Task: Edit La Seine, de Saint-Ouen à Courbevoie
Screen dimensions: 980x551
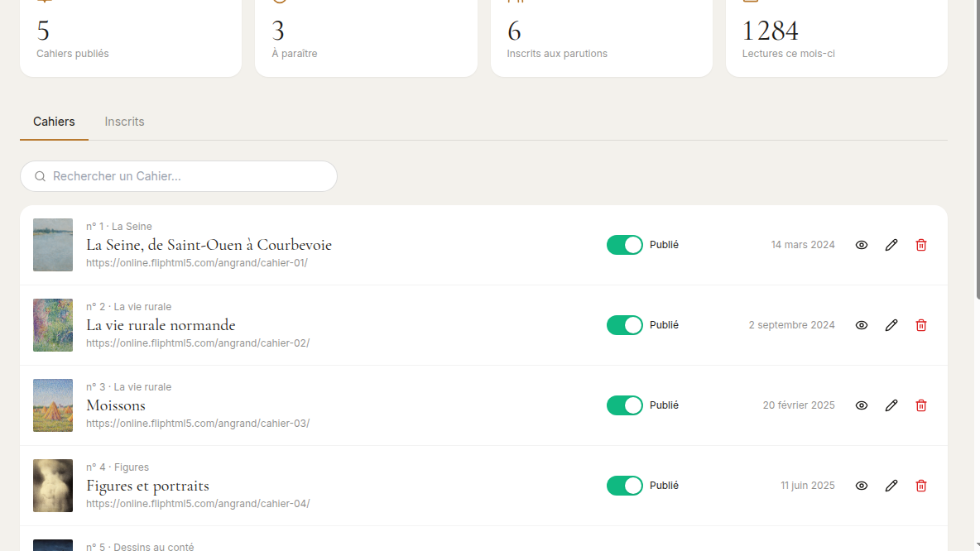Action: click(891, 245)
